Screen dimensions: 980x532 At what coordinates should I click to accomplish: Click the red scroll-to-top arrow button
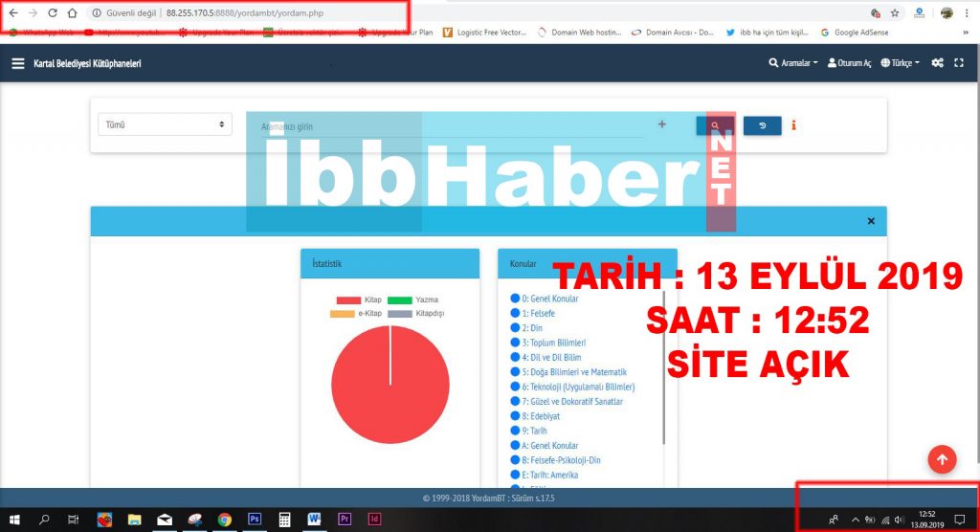pos(942,459)
